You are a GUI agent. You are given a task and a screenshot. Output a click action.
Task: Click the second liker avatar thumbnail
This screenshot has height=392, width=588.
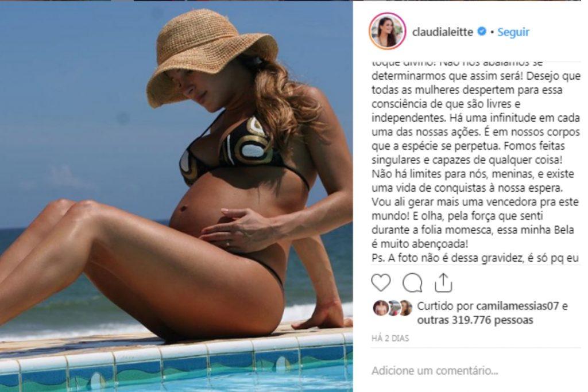393,308
